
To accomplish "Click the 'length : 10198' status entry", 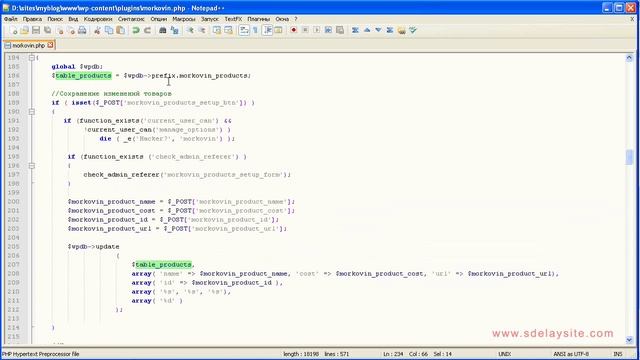I will click(301, 354).
